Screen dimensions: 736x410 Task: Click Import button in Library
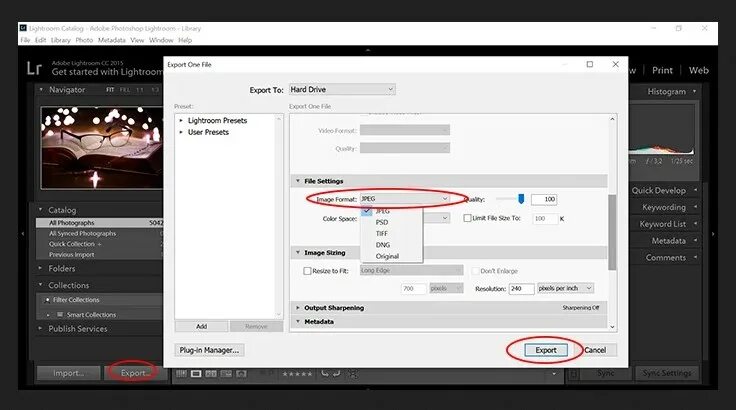69,373
